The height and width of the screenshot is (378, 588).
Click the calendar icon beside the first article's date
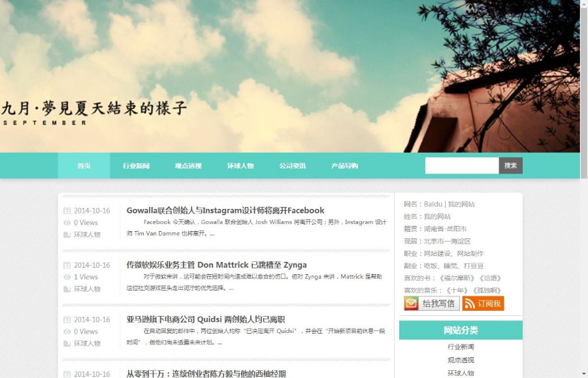tap(67, 210)
